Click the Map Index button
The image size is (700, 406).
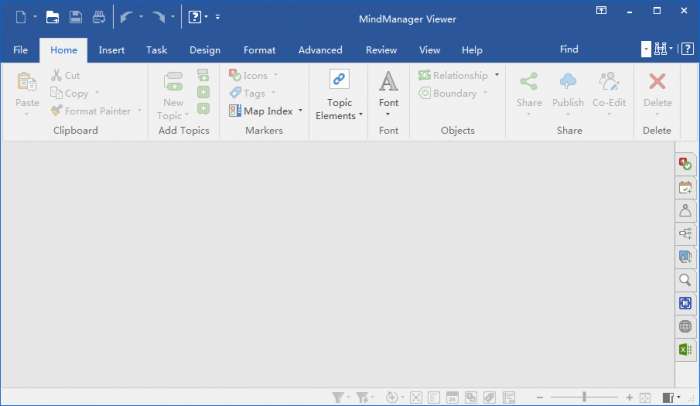261,110
